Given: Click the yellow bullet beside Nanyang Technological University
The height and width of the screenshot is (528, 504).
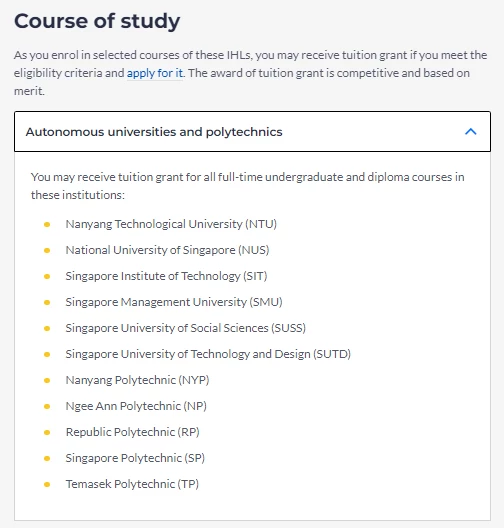Looking at the screenshot, I should pyautogui.click(x=47, y=224).
